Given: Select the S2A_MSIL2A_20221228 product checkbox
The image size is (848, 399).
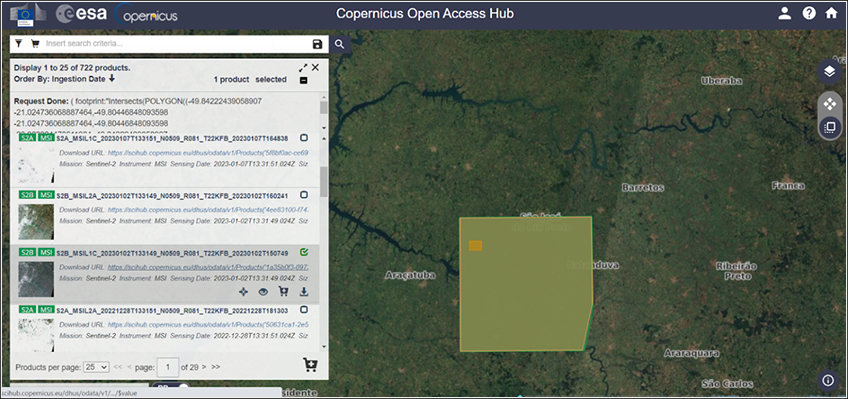Looking at the screenshot, I should (304, 310).
